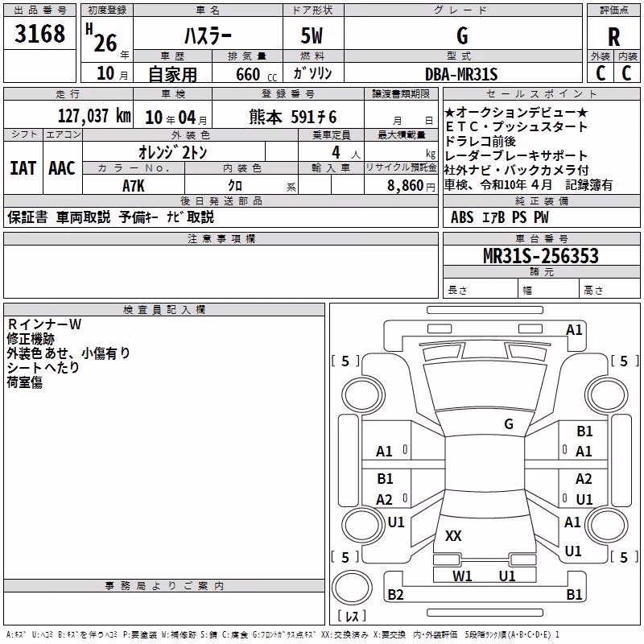Click the G mark on the windshield diagram

[509, 424]
